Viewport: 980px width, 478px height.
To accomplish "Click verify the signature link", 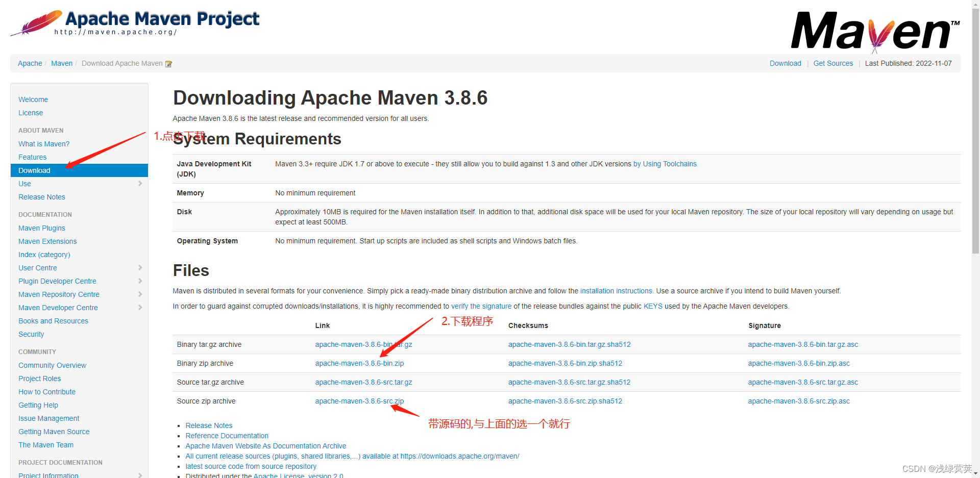I will [481, 306].
